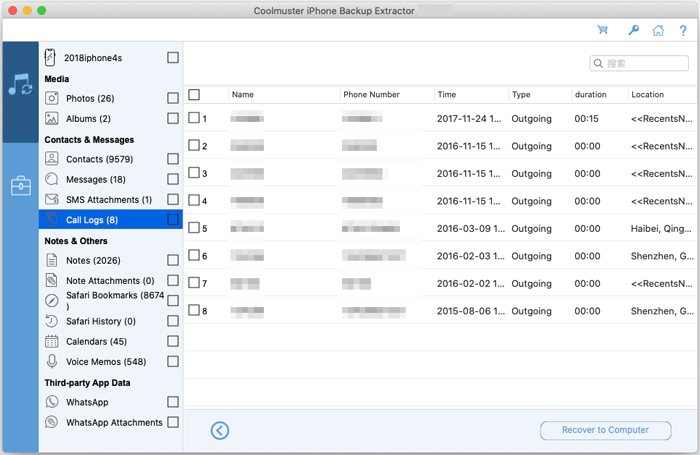This screenshot has width=700, height=455.
Task: Check the 2018iphone4s device checkbox
Action: [x=173, y=58]
